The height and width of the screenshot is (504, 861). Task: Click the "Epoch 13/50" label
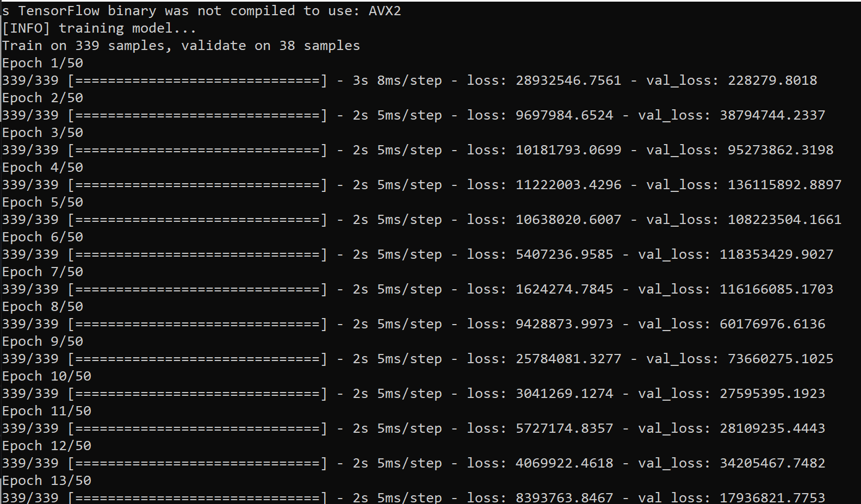[x=47, y=481]
